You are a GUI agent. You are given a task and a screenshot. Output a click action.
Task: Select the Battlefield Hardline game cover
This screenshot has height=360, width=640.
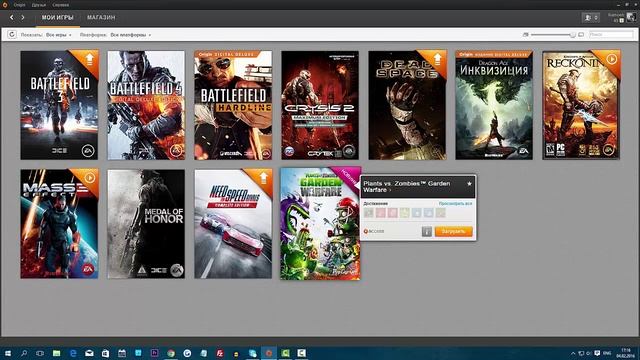tap(233, 105)
